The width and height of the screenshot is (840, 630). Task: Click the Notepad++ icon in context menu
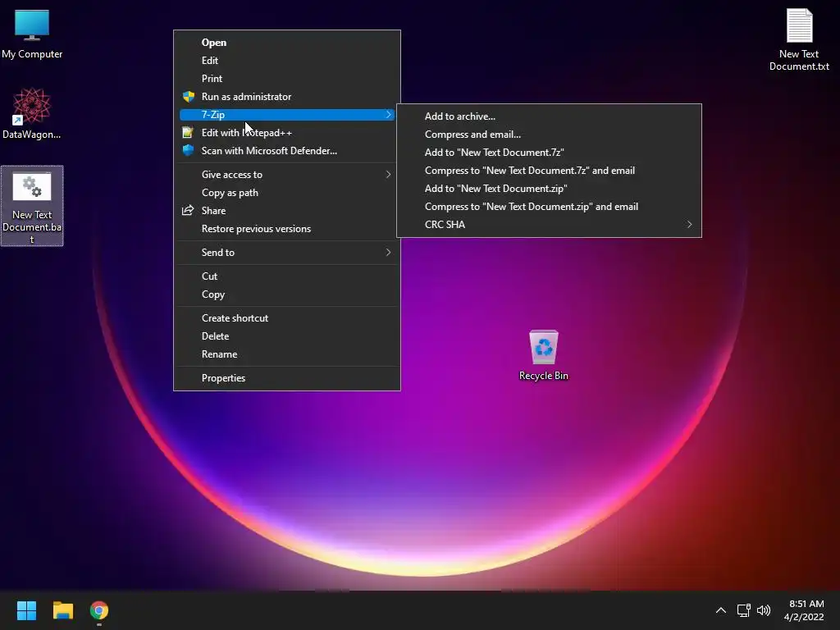pyautogui.click(x=188, y=132)
